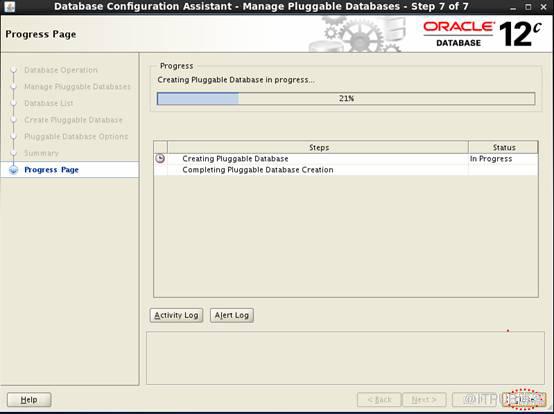This screenshot has width=554, height=414.
Task: Click the 21% progress bar
Action: 346,99
